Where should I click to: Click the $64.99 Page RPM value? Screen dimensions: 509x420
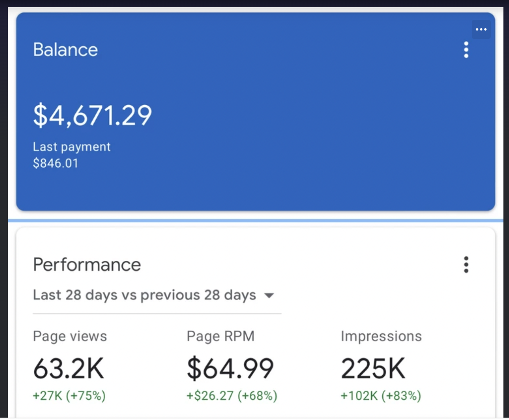pos(230,368)
